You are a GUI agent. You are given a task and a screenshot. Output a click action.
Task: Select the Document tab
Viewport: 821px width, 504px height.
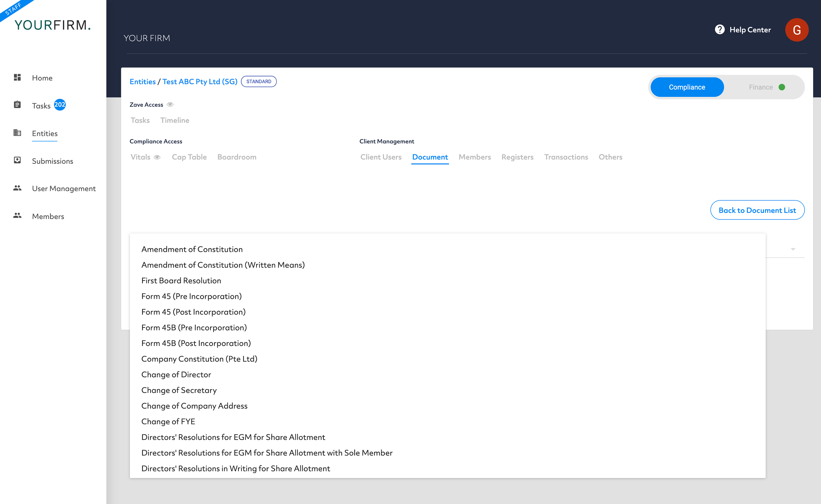[430, 157]
